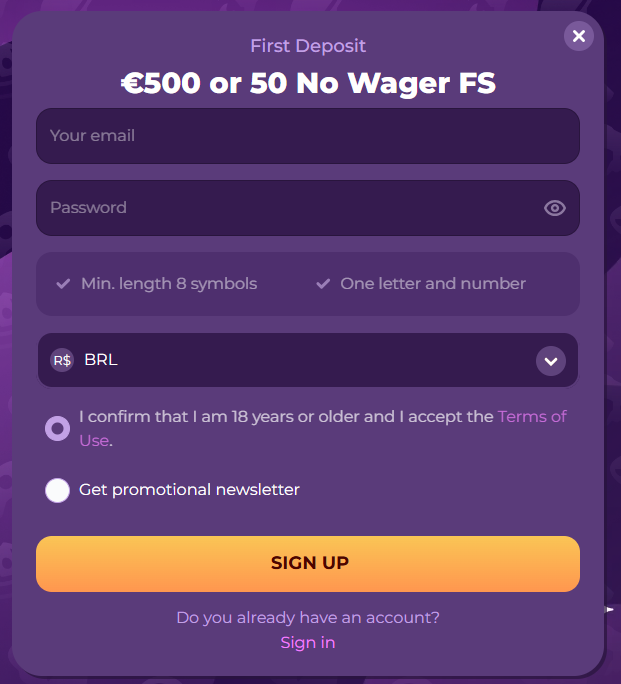621x684 pixels.
Task: Follow the Sign in link
Action: coord(308,643)
